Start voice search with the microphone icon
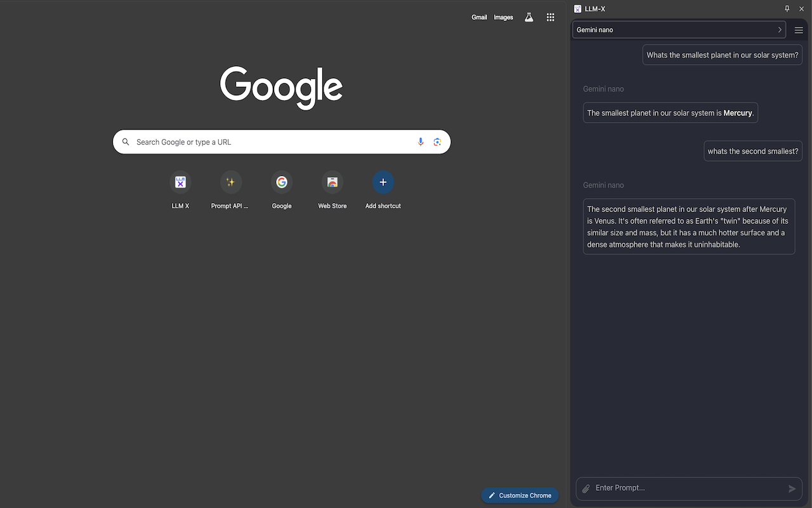This screenshot has width=812, height=508. coord(421,142)
